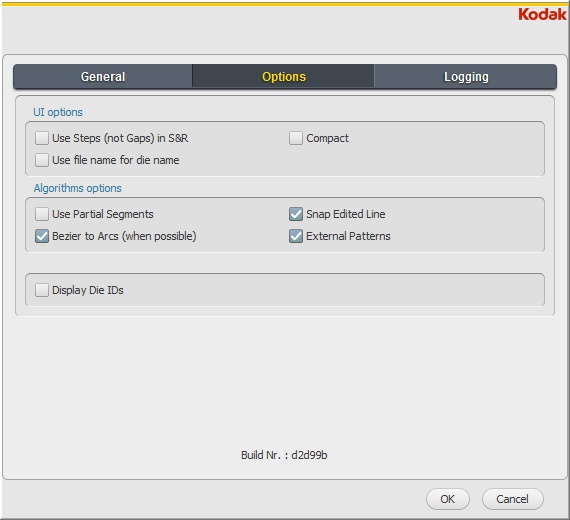Turn off External Patterns checkbox
570x520 pixels.
click(296, 236)
